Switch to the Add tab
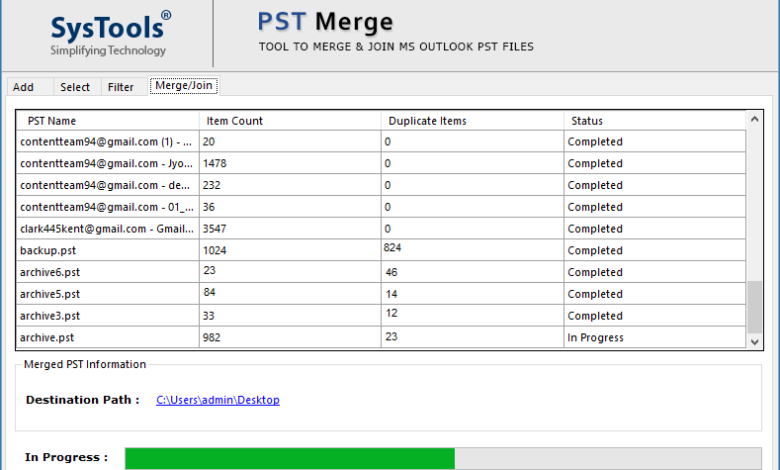Image resolution: width=780 pixels, height=470 pixels. 29,87
